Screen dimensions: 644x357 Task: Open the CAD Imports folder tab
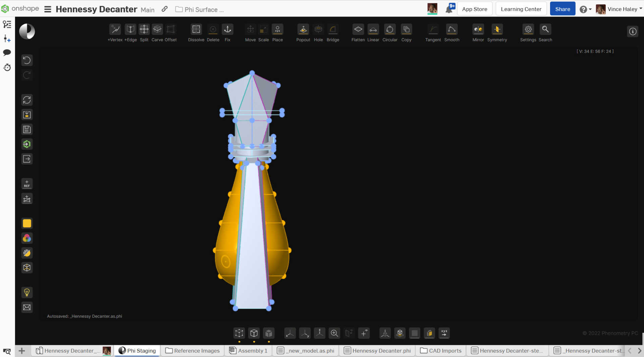[x=441, y=351]
